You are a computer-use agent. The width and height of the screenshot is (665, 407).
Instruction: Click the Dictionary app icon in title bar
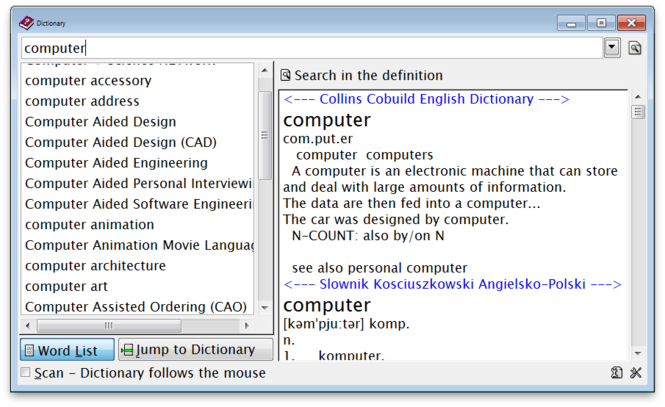click(x=26, y=23)
